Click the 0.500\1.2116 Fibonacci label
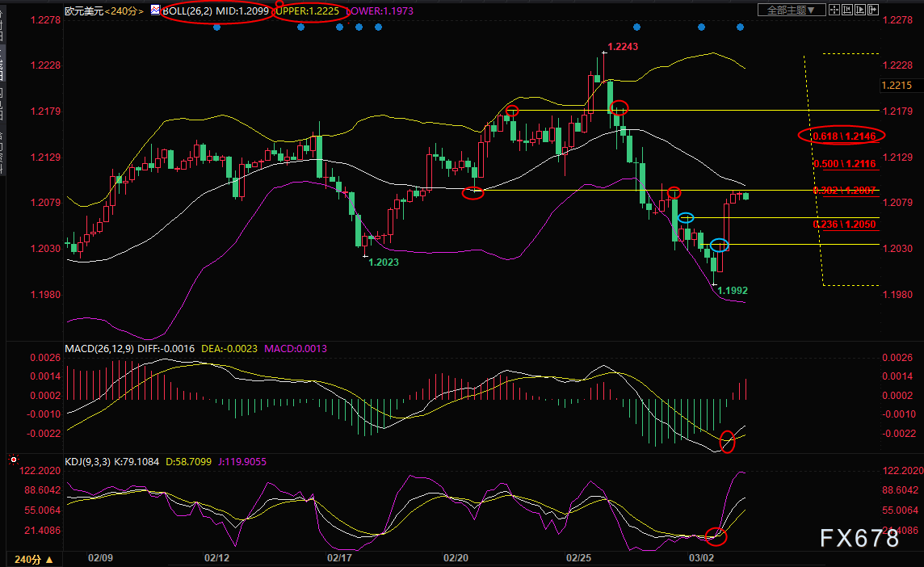 [x=844, y=164]
